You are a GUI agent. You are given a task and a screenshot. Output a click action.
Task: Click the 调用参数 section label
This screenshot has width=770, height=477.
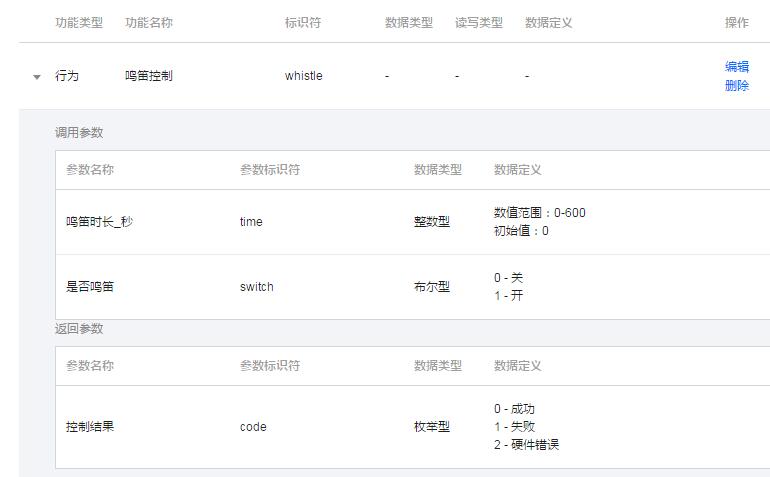tap(78, 133)
